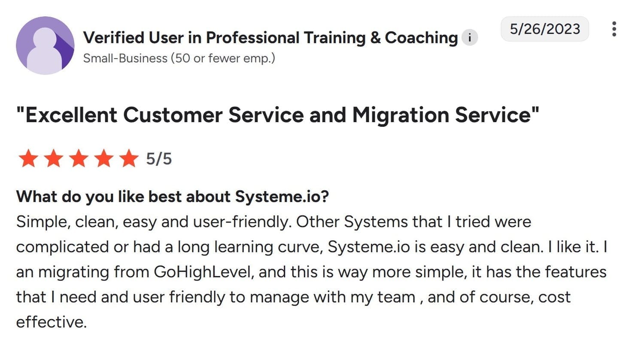Click the Small-Business (50 or fewer emp.) label
The width and height of the screenshot is (644, 343).
(x=179, y=58)
